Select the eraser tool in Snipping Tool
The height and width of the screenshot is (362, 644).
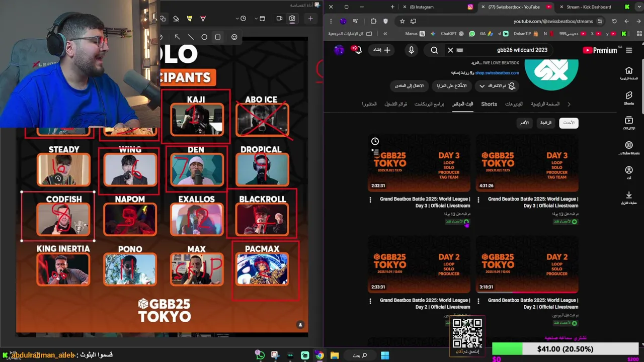(176, 19)
